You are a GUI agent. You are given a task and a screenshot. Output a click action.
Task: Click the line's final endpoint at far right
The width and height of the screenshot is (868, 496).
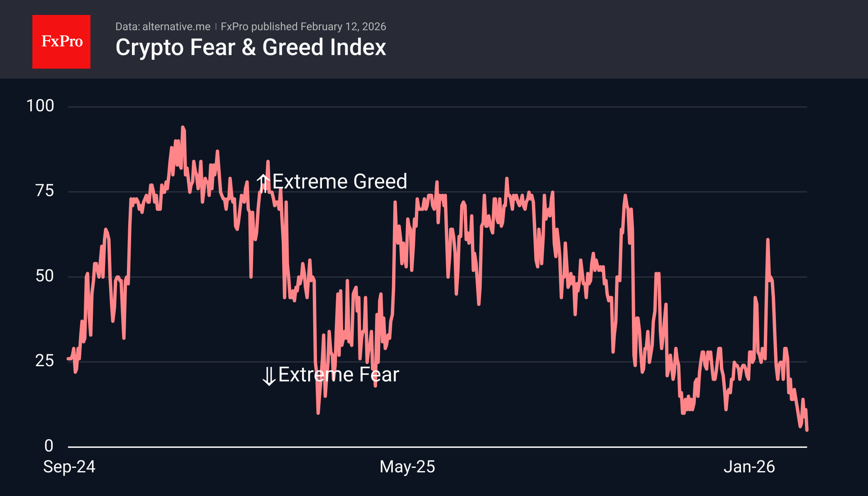tap(807, 430)
